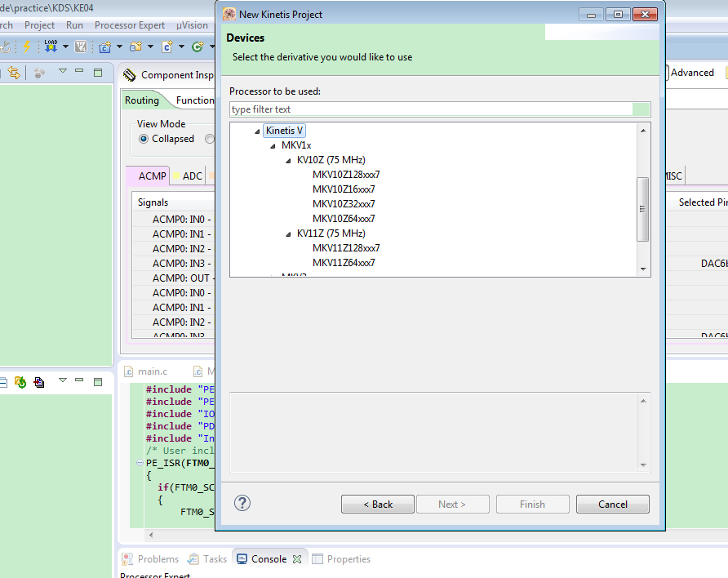
Task: Click the new C project folder icon
Action: pyautogui.click(x=105, y=47)
